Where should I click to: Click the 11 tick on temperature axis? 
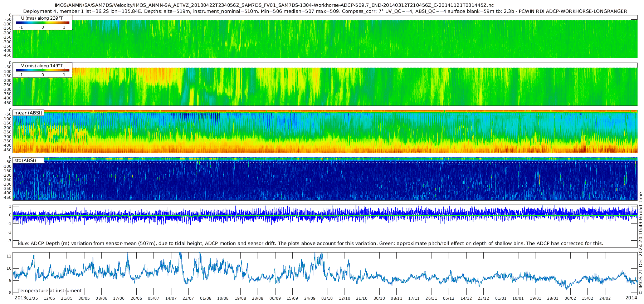[x=9, y=256]
